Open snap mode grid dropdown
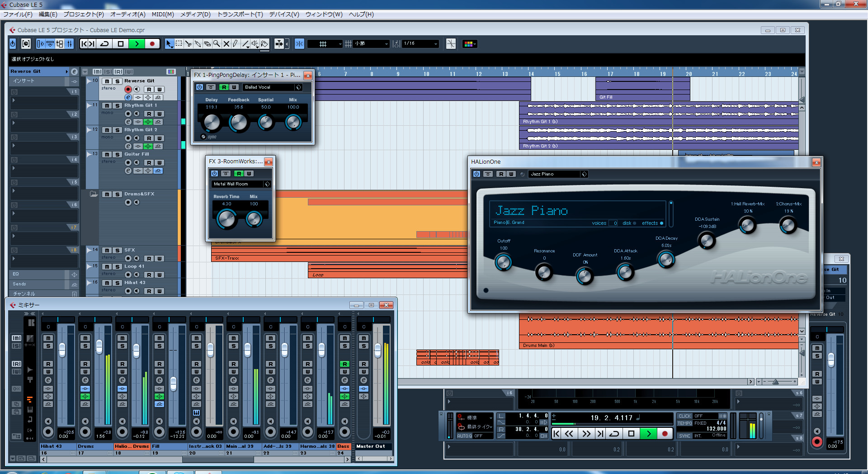The image size is (868, 474). tap(325, 44)
